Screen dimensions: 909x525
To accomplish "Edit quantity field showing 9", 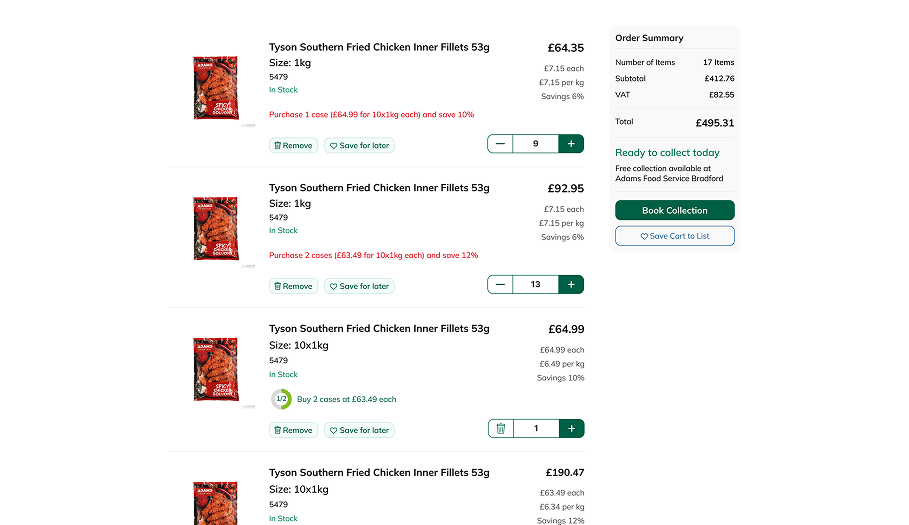I will click(x=535, y=144).
